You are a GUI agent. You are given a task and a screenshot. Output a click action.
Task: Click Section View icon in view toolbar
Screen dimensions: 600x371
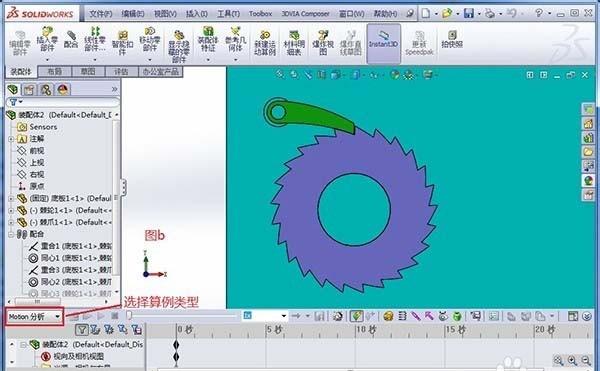click(322, 75)
